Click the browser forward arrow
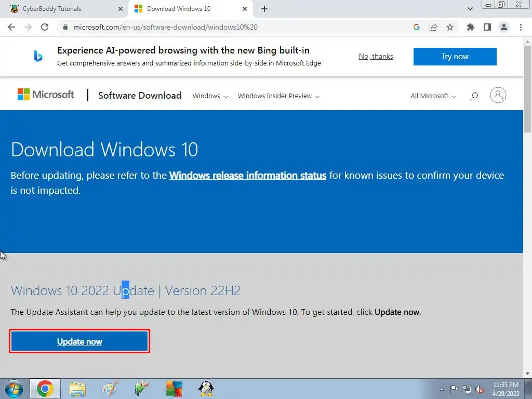Viewport: 532px width, 399px height. (x=28, y=27)
